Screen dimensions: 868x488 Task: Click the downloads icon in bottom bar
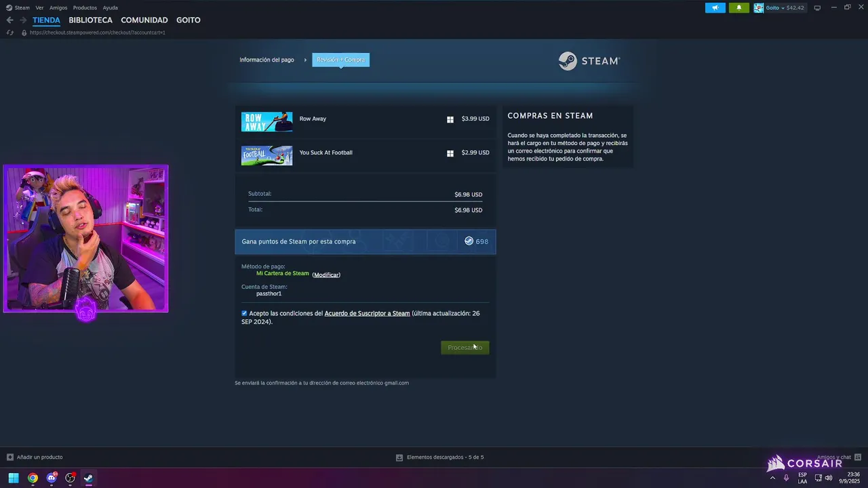click(x=399, y=457)
